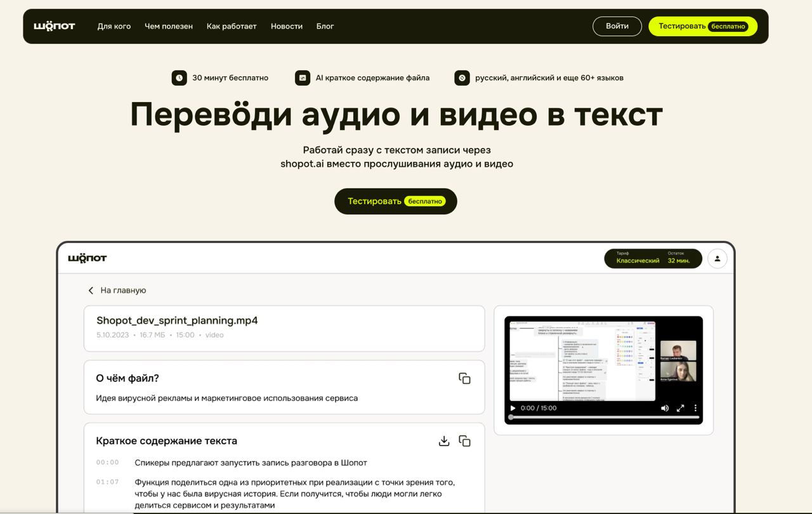The height and width of the screenshot is (514, 812).
Task: Open the «Шöпот» logo in the navigation bar
Action: click(53, 26)
